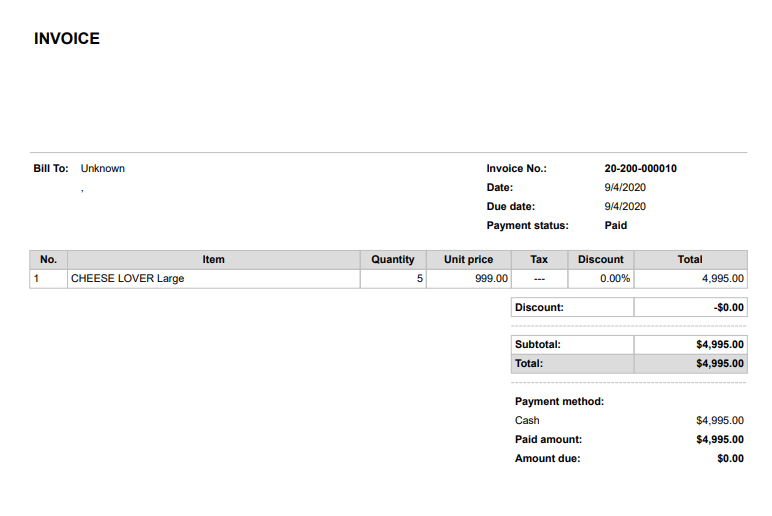The width and height of the screenshot is (772, 516).
Task: Click the customer name Unknown
Action: (x=103, y=168)
